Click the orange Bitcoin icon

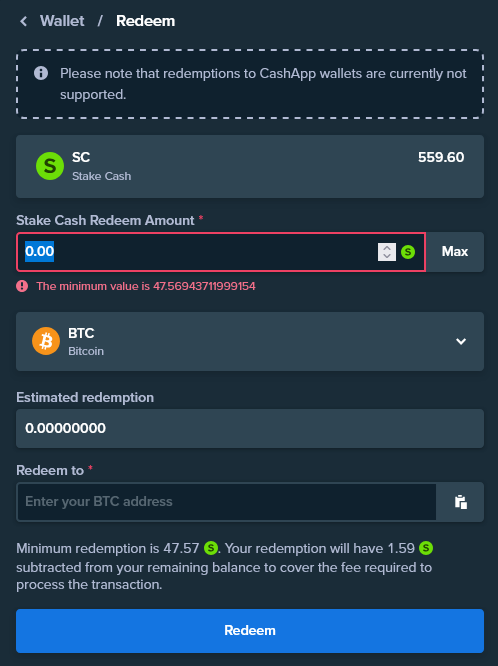click(x=46, y=341)
